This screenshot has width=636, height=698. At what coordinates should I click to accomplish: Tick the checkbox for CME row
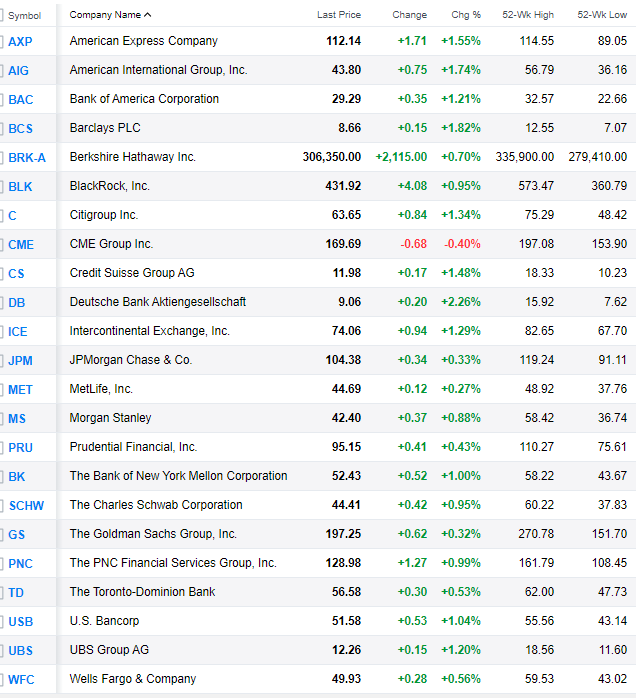[1, 244]
